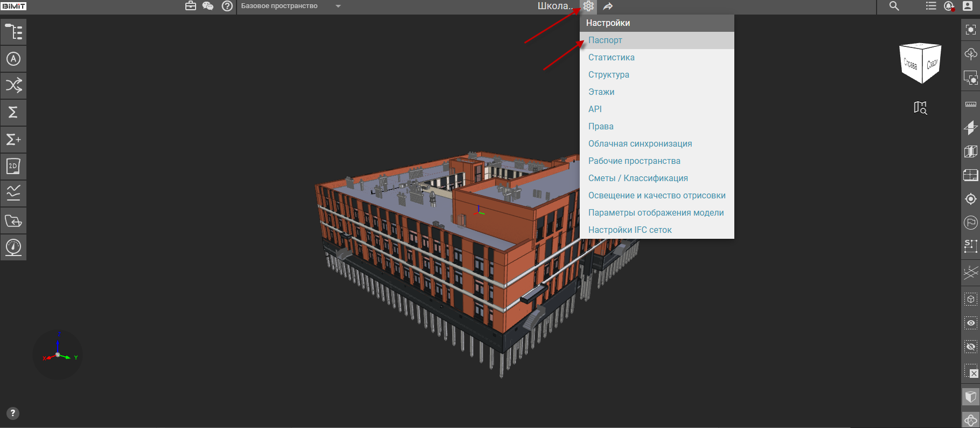Open Облачная синхронизация entry
Image resolution: width=980 pixels, height=428 pixels.
(x=657, y=144)
